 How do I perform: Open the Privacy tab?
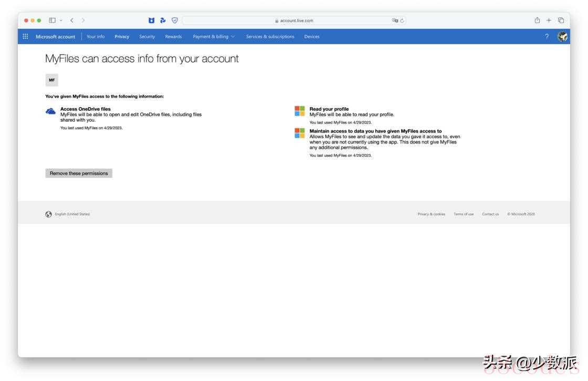coord(122,36)
